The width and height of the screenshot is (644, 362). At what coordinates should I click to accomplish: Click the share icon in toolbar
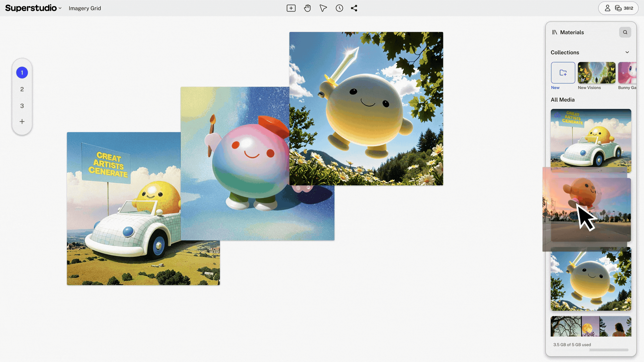coord(354,8)
